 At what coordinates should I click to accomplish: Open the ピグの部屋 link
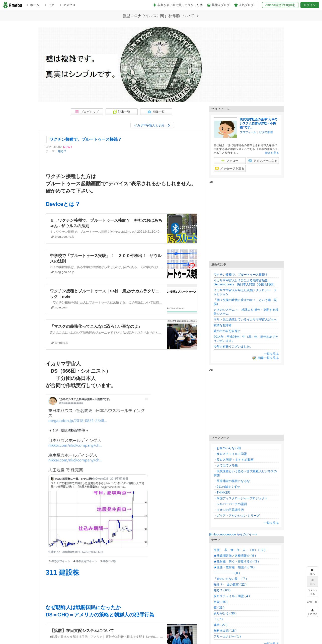[266, 132]
